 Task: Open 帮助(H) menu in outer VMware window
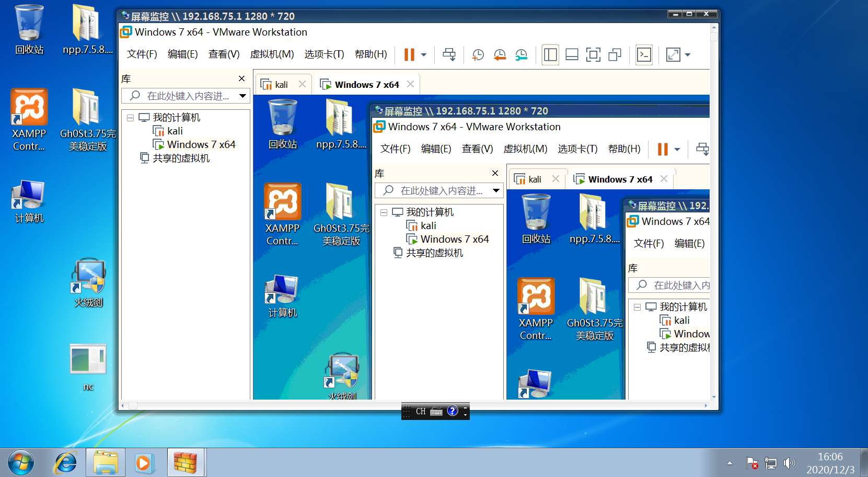pyautogui.click(x=371, y=54)
